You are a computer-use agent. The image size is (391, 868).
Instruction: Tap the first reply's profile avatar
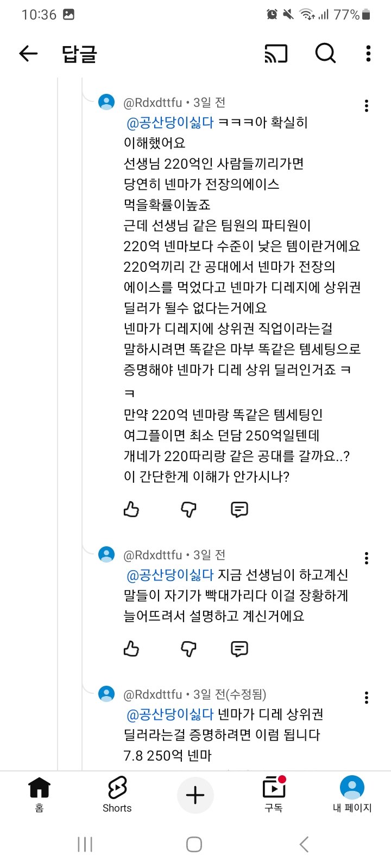tap(106, 102)
